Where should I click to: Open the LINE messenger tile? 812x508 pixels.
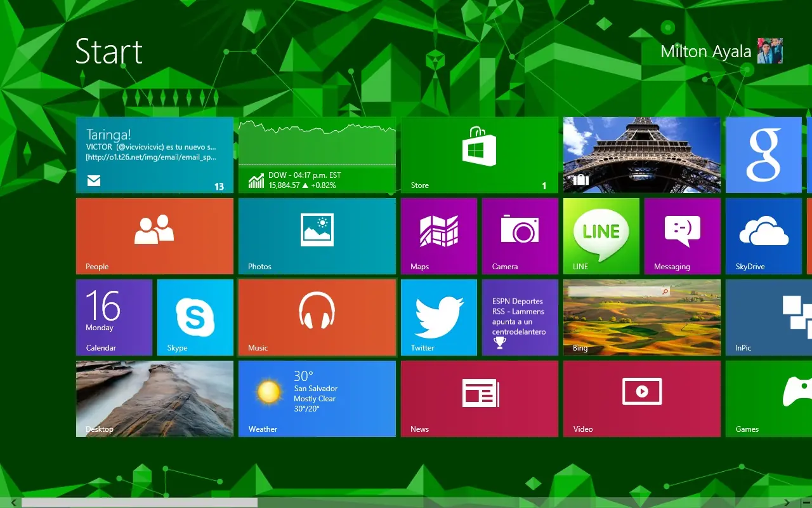tap(601, 236)
